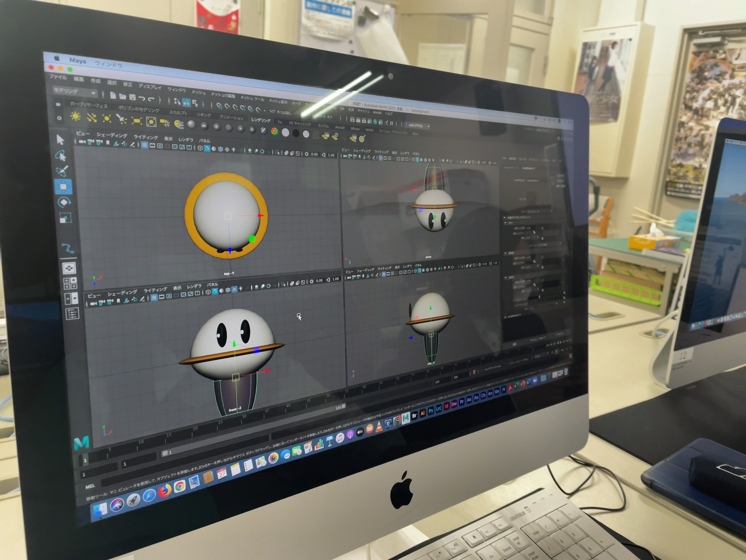Image resolution: width=746 pixels, height=560 pixels.
Task: Open the top panel's パネル menu
Action: 204,141
